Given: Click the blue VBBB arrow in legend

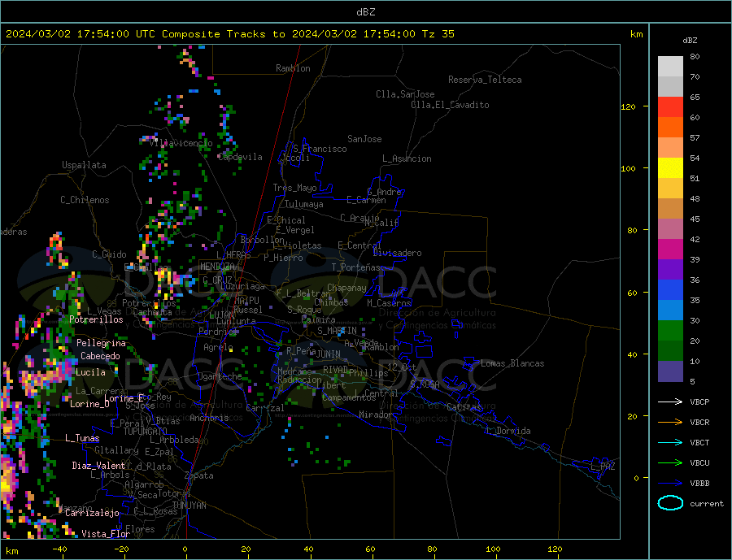Looking at the screenshot, I should 670,484.
